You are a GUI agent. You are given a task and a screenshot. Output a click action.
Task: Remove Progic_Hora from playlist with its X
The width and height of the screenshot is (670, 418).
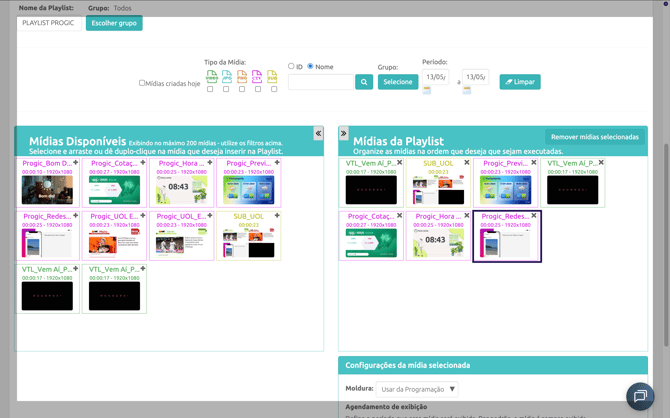(467, 215)
